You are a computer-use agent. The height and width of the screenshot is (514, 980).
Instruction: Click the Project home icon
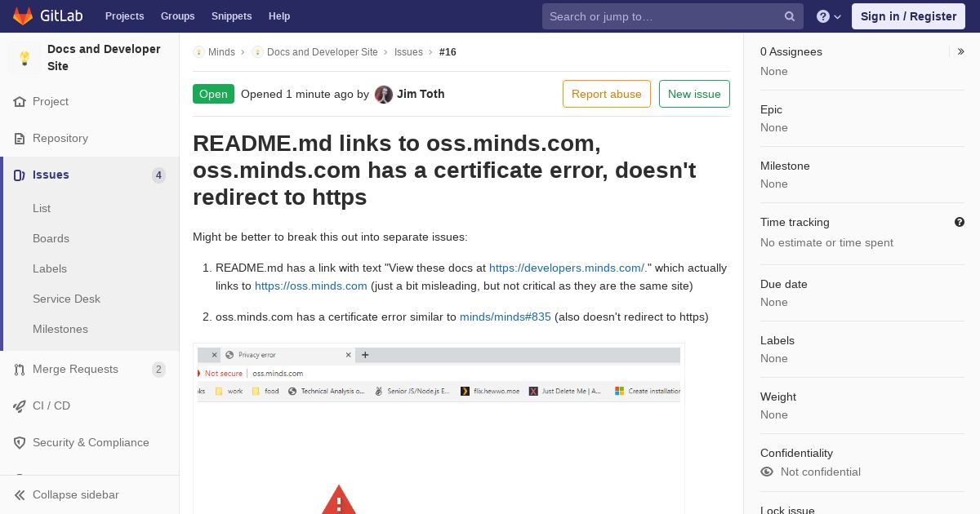20,102
